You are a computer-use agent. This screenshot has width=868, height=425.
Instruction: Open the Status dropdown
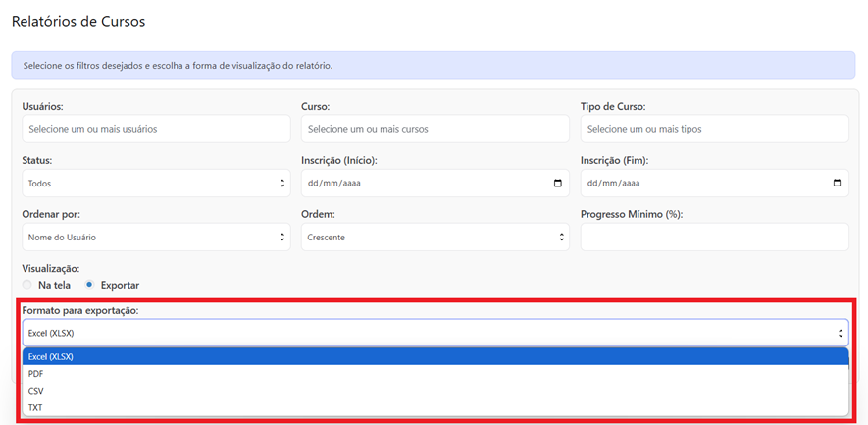coord(156,184)
